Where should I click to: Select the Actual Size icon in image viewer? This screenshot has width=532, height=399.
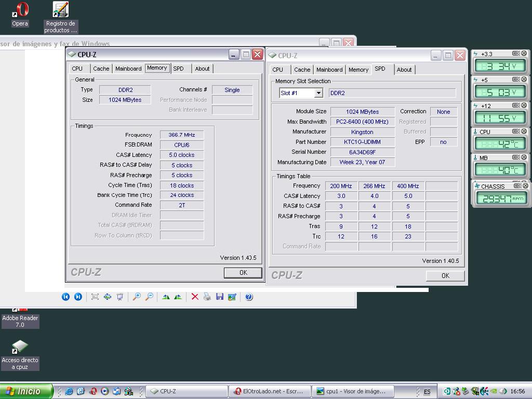pyautogui.click(x=108, y=297)
